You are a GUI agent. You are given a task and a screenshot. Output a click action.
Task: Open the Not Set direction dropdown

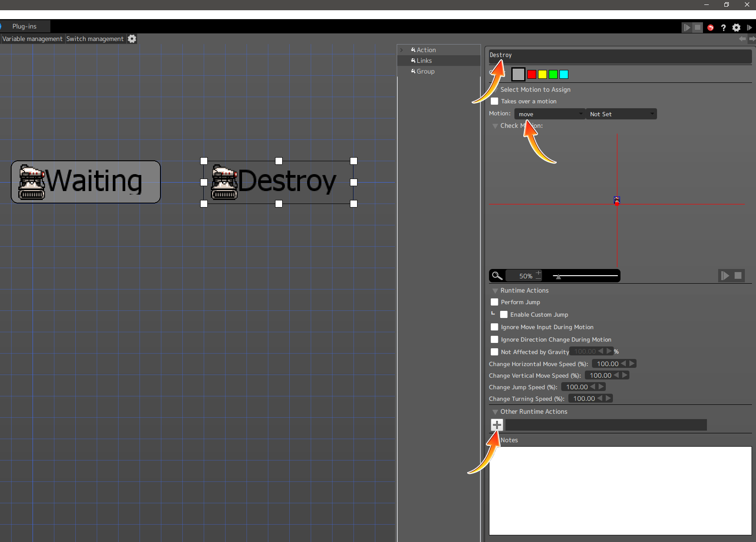pos(621,114)
